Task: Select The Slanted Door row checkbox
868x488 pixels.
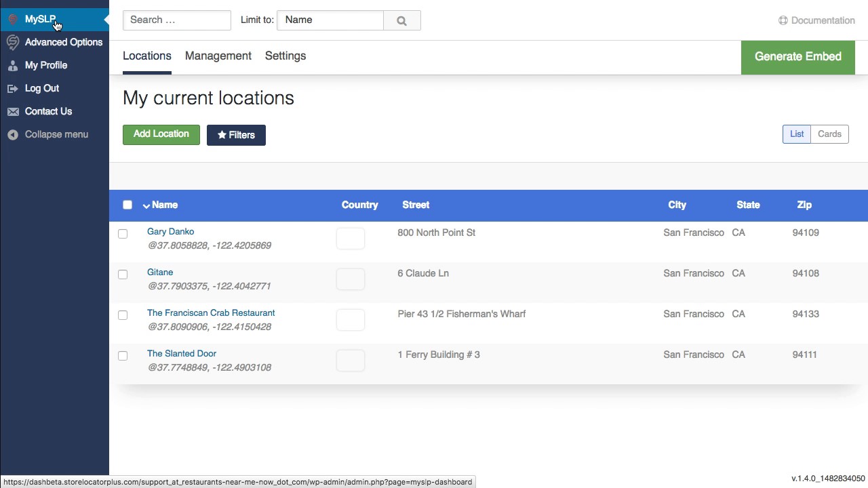Action: coord(123,356)
